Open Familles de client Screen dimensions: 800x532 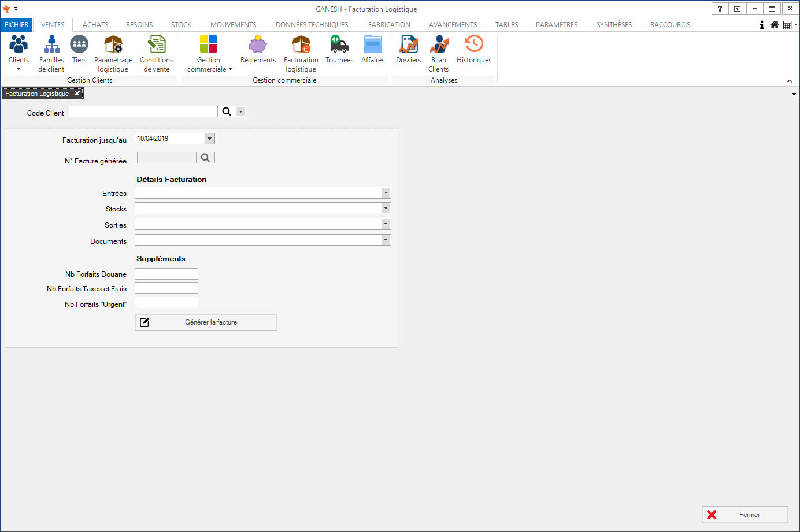click(x=51, y=45)
